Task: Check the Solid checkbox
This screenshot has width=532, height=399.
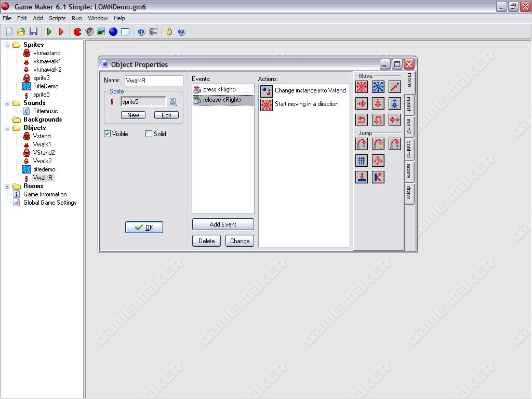Action: (149, 134)
